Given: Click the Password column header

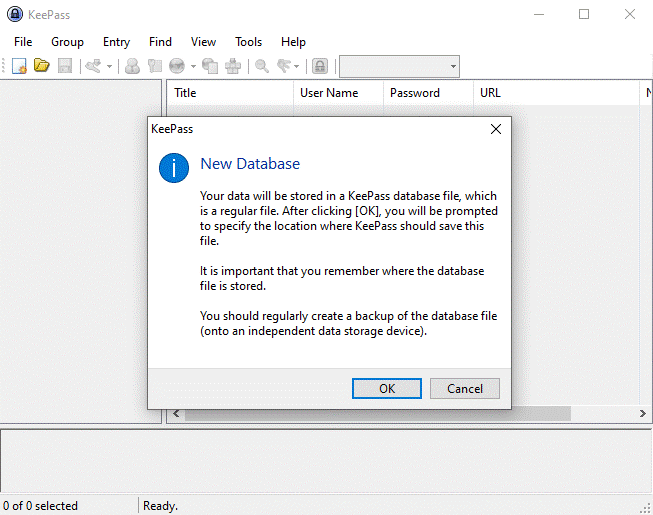Looking at the screenshot, I should (x=428, y=93).
